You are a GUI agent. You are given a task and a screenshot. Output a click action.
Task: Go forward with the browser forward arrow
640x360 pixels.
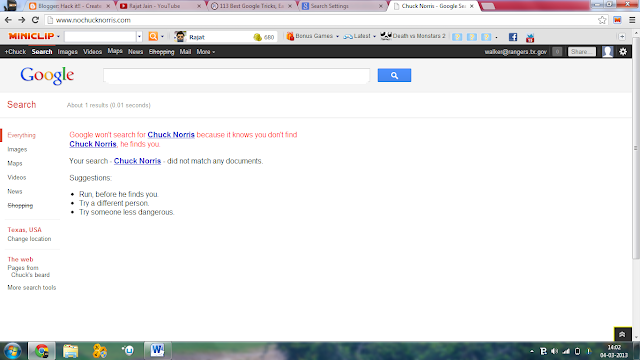tap(22, 20)
